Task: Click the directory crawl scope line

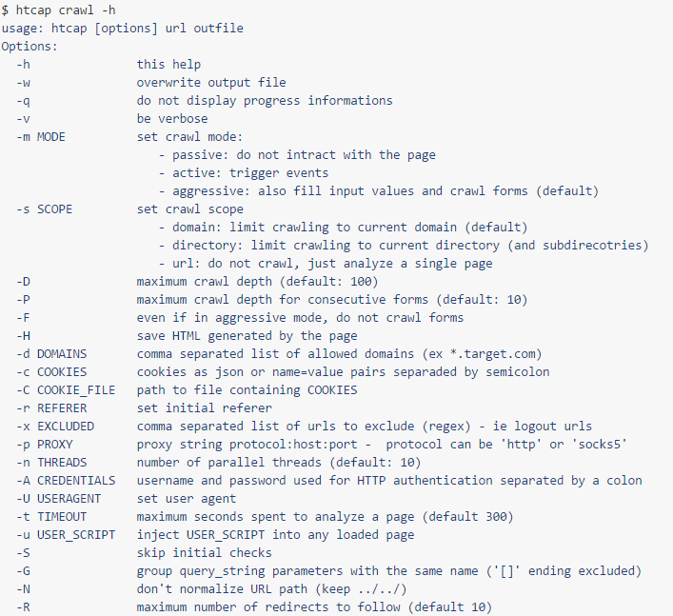Action: click(404, 245)
